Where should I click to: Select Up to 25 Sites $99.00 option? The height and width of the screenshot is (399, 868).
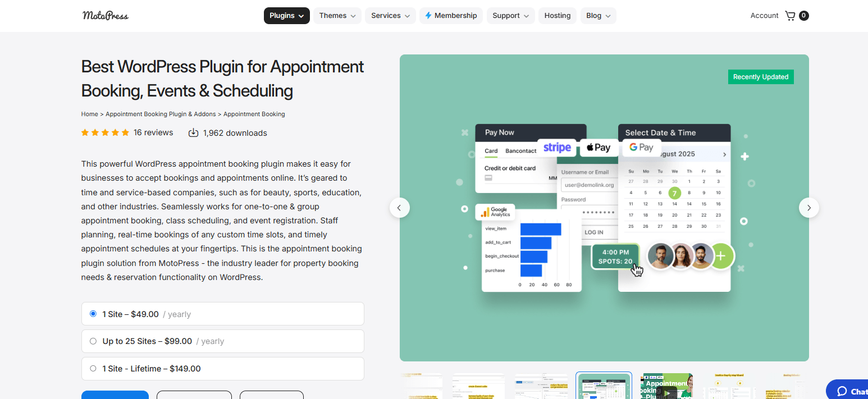(x=222, y=341)
